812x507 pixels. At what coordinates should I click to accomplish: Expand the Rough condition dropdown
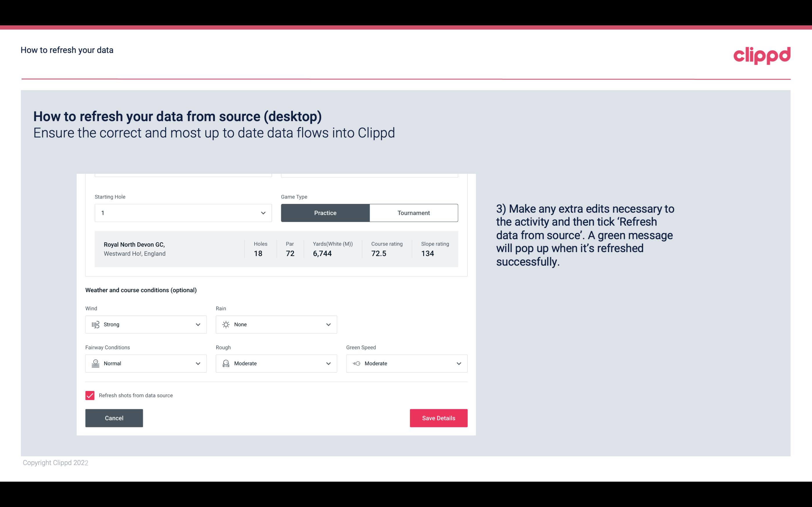[328, 363]
